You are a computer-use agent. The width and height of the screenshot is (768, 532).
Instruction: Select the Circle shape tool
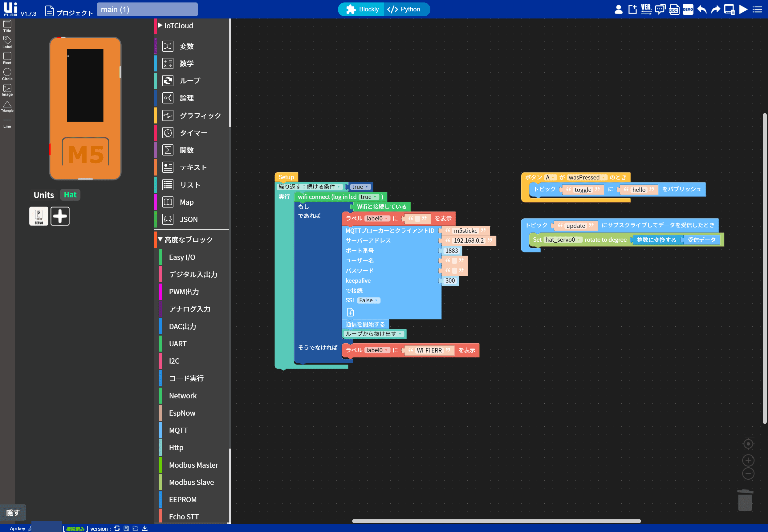7,74
